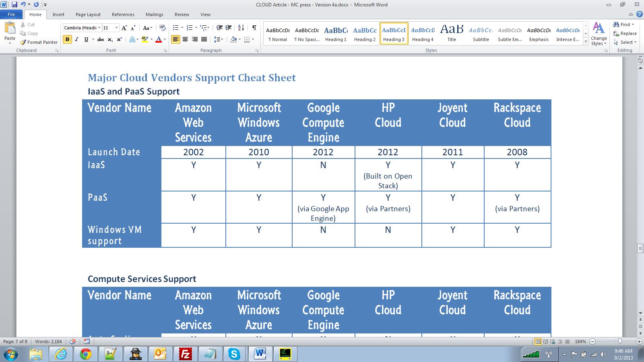Image resolution: width=644 pixels, height=362 pixels.
Task: Click Change Styles button
Action: (x=599, y=34)
